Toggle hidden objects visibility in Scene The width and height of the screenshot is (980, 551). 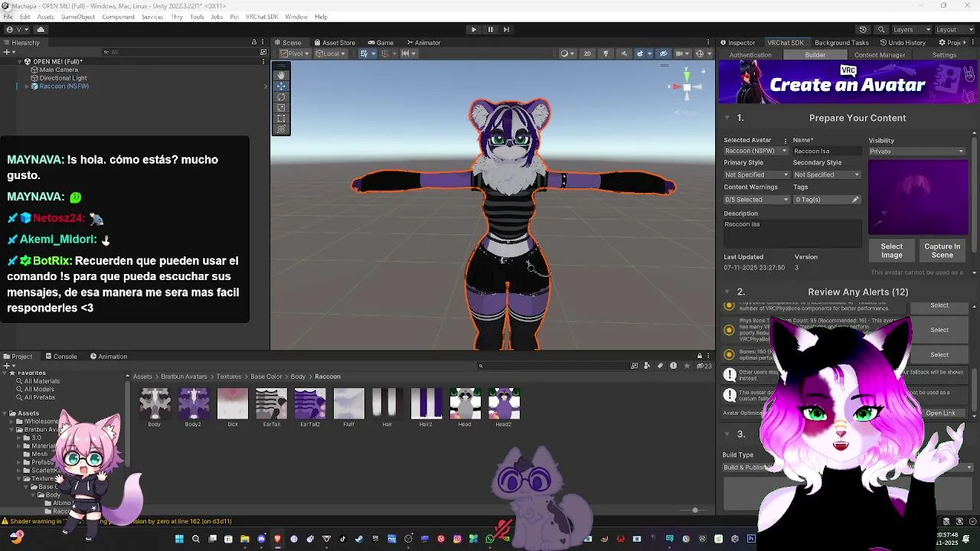coord(664,54)
